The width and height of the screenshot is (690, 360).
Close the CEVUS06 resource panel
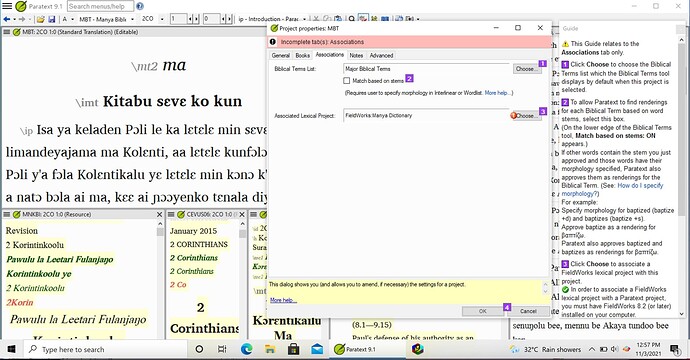pos(242,214)
